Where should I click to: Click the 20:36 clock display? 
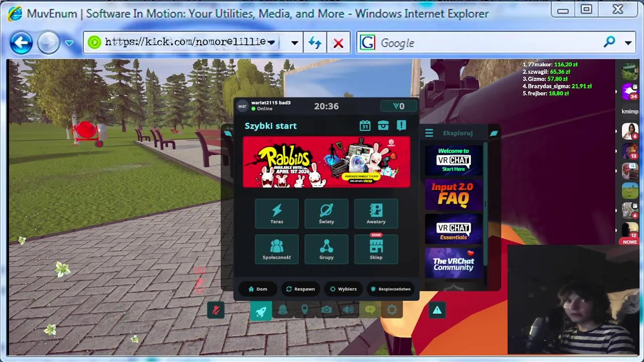(x=327, y=106)
